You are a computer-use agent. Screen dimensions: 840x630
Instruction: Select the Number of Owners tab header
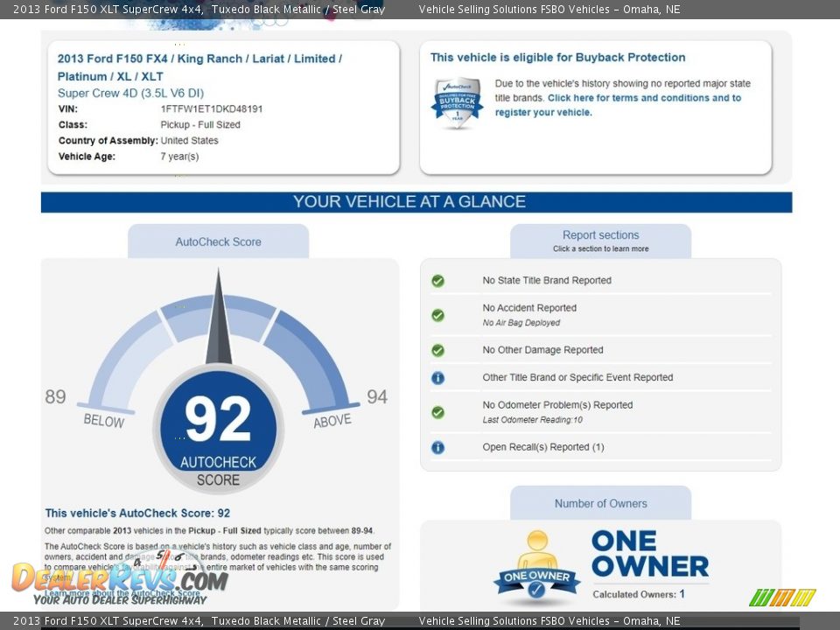click(x=600, y=503)
